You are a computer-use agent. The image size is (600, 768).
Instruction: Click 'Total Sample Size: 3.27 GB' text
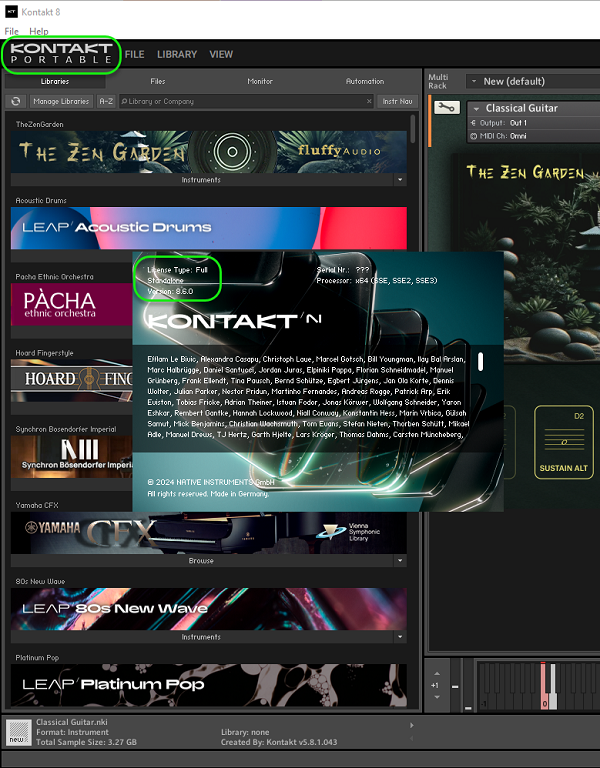pos(86,742)
